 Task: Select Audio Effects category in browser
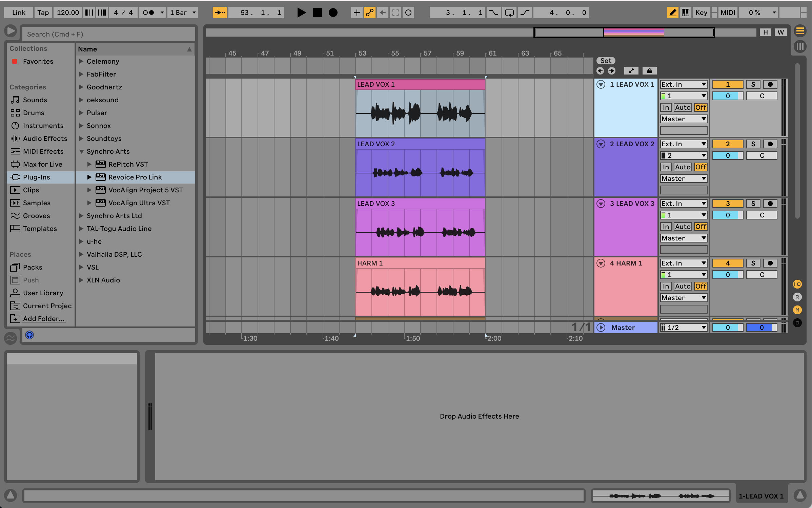(x=45, y=139)
